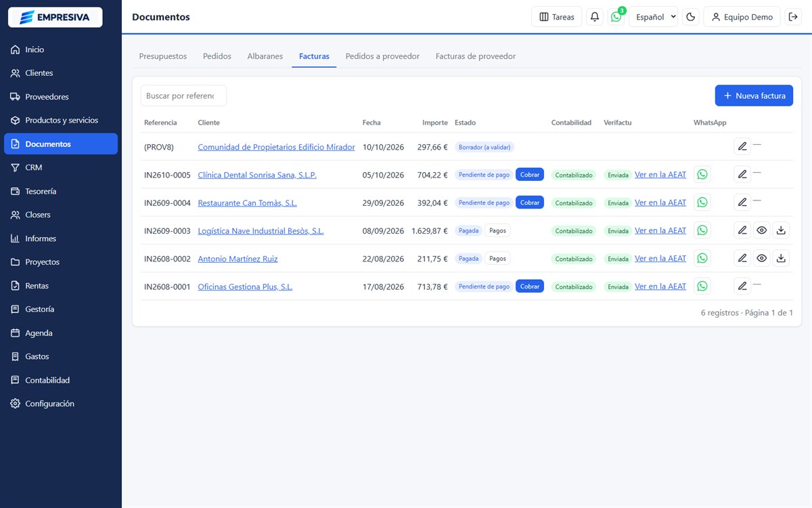Click Cobrar for invoice IN2608-0001
The height and width of the screenshot is (508, 812).
tap(530, 287)
